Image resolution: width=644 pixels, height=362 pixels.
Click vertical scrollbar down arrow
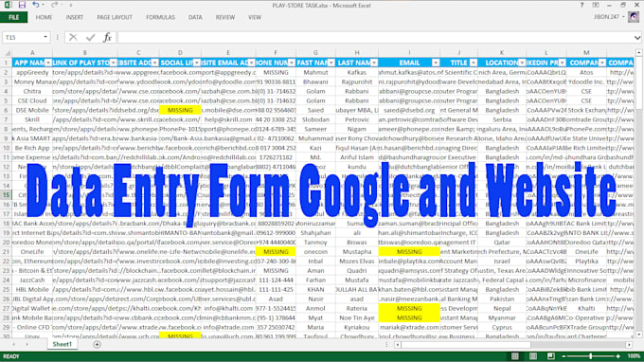point(638,335)
